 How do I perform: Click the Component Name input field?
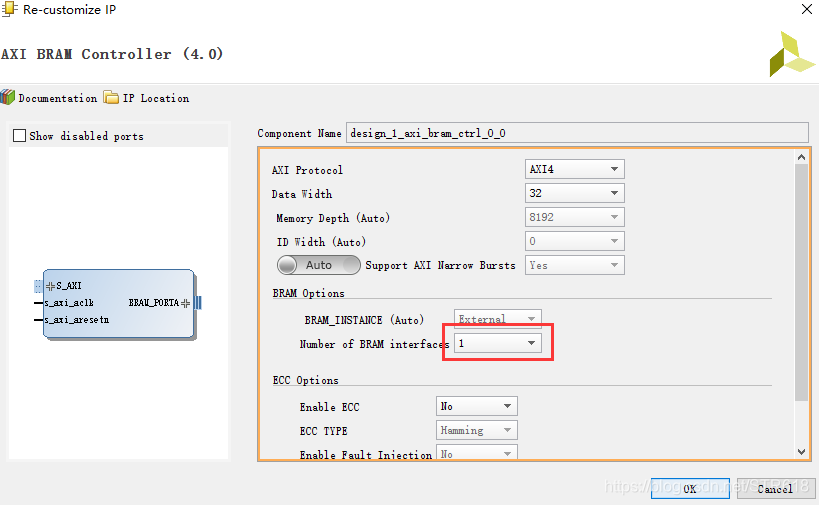[x=577, y=133]
